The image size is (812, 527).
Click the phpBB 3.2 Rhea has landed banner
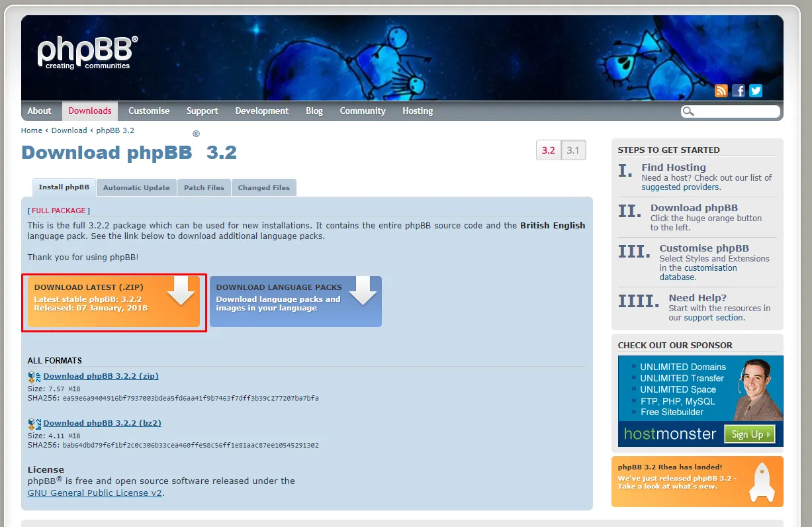tap(697, 481)
